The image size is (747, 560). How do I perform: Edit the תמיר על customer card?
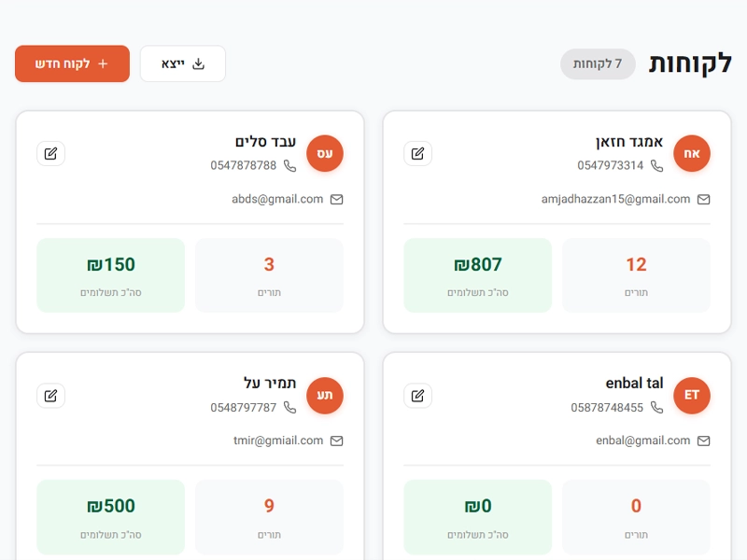pyautogui.click(x=50, y=395)
